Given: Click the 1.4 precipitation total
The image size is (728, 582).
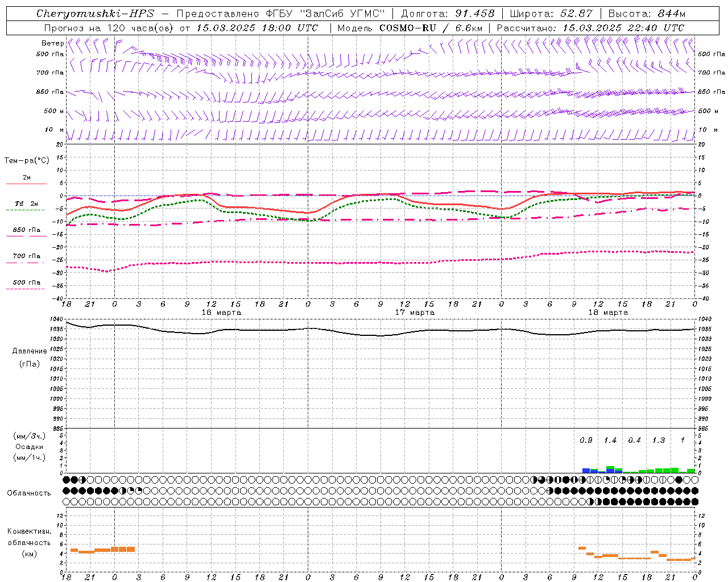Looking at the screenshot, I should tap(610, 440).
